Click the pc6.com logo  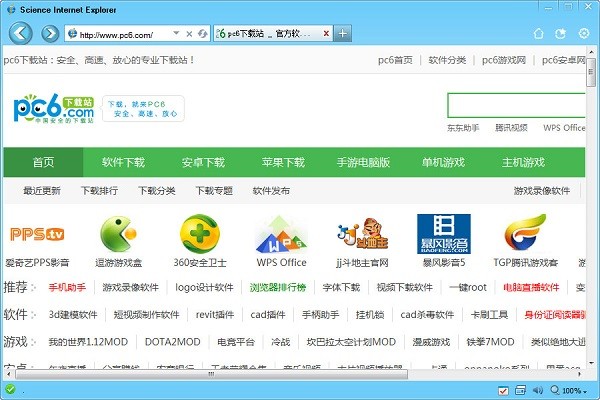click(x=54, y=108)
